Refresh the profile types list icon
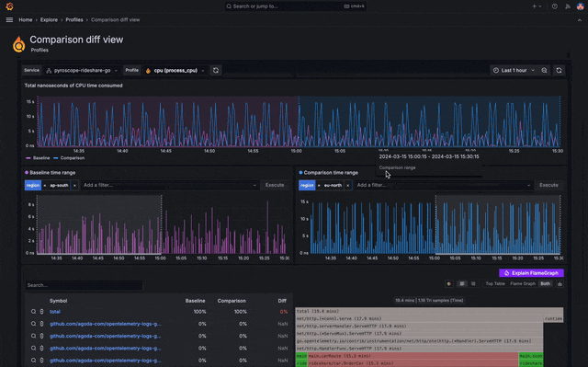 [216, 71]
